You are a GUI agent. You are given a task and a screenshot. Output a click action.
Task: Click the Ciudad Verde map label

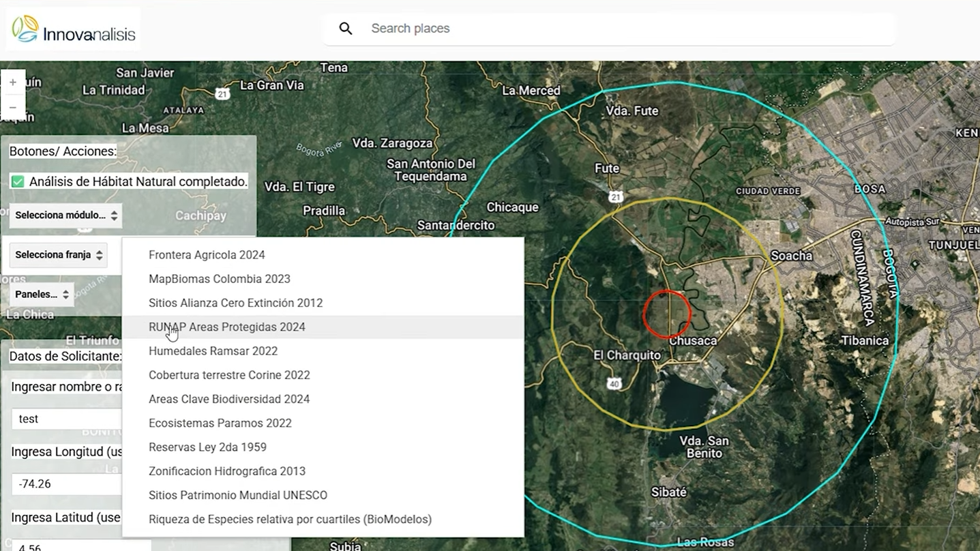coord(767,191)
